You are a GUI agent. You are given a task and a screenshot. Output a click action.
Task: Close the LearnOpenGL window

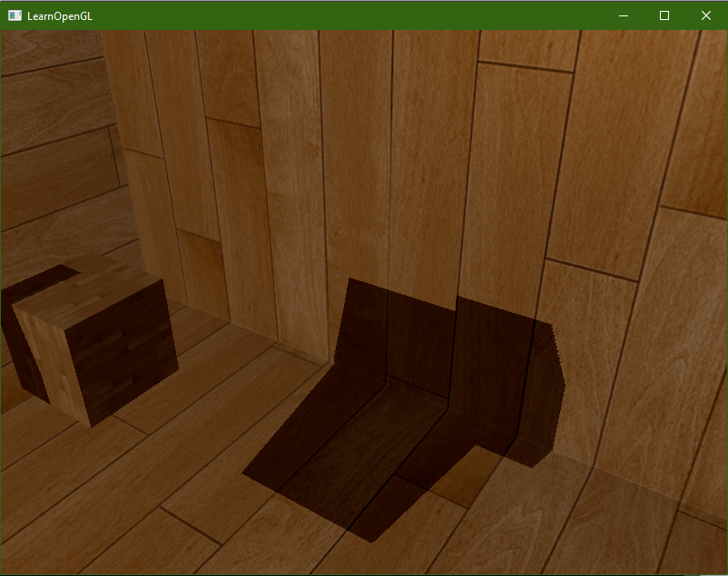(x=706, y=15)
